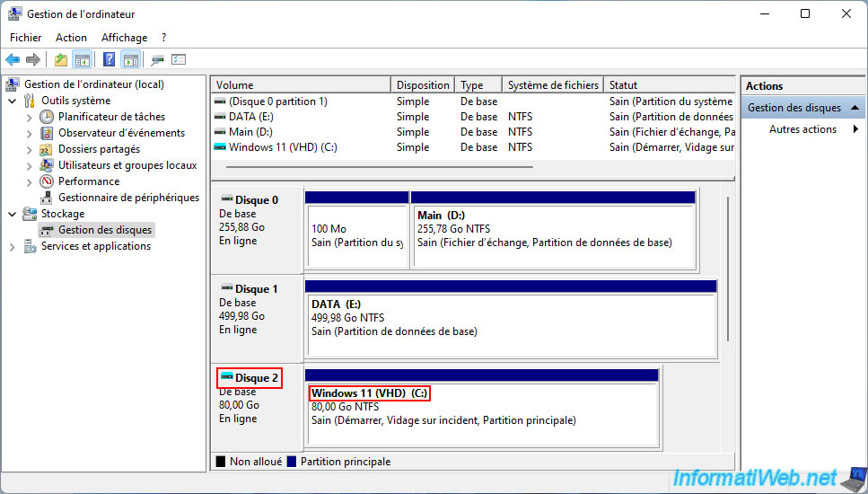The image size is (868, 494).
Task: Sort by the Statut column header
Action: tap(670, 84)
